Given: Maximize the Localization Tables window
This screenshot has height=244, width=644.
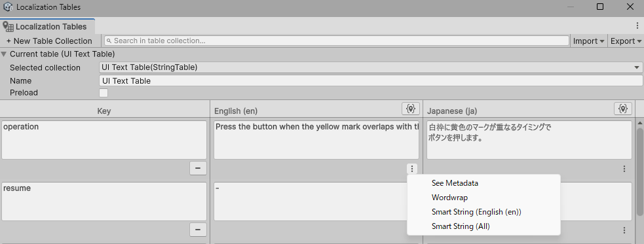Looking at the screenshot, I should [x=600, y=7].
